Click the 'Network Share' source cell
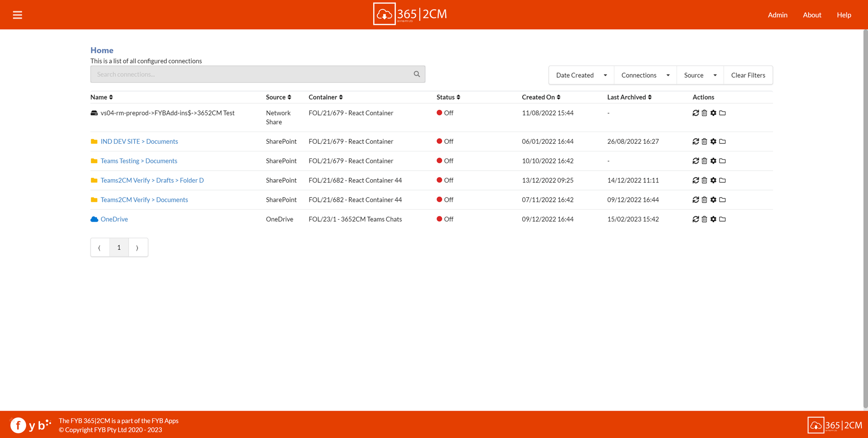The width and height of the screenshot is (868, 438). (278, 117)
